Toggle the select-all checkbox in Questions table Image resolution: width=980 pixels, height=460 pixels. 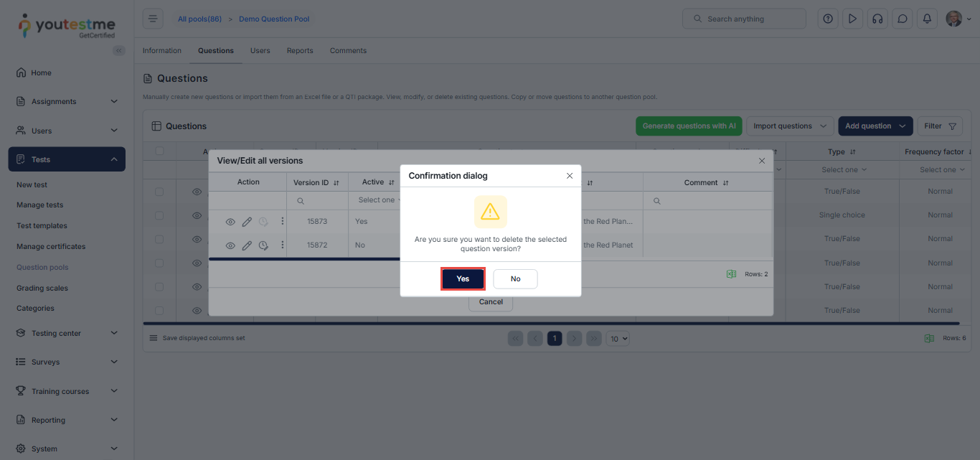[159, 151]
